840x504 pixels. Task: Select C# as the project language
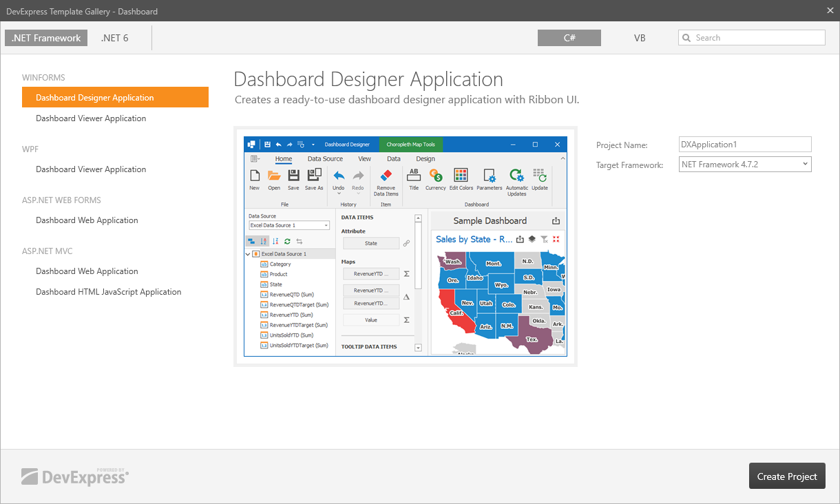tap(569, 38)
